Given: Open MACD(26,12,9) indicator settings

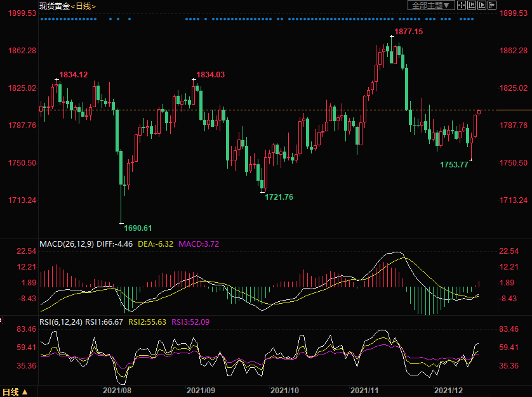Looking at the screenshot, I should [67, 244].
